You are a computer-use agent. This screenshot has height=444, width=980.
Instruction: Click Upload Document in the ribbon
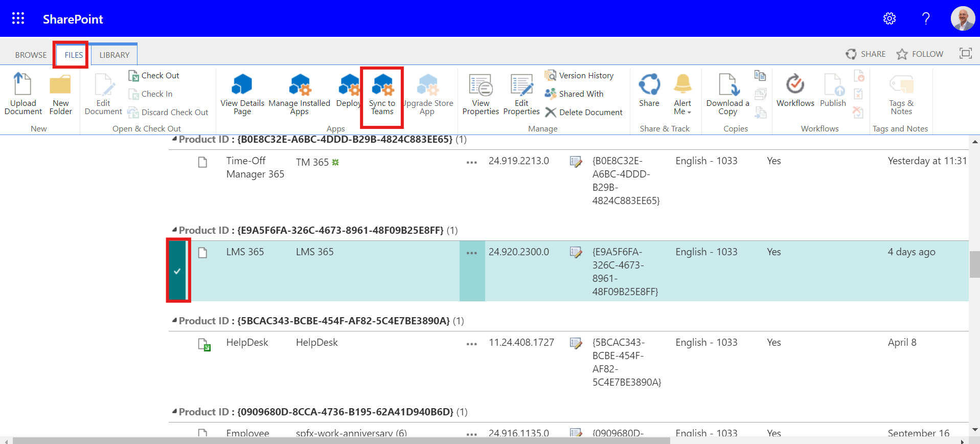click(23, 94)
